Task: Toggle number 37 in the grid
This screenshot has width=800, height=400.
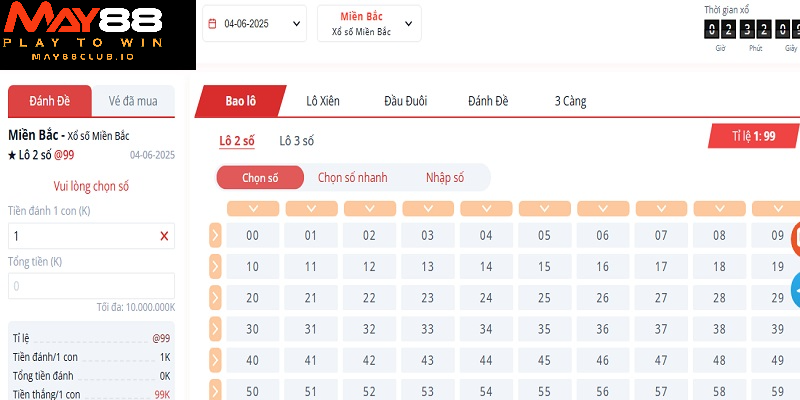Action: click(660, 329)
